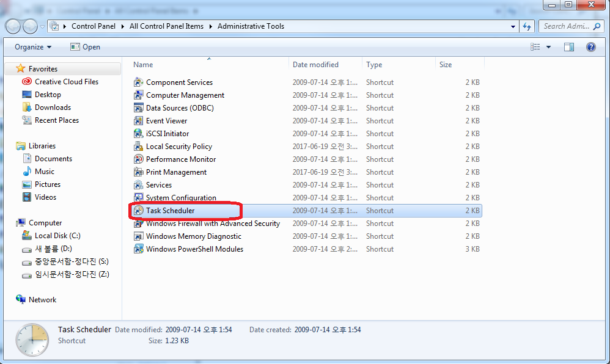Click the Music library icon
This screenshot has width=610, height=364.
(x=27, y=172)
